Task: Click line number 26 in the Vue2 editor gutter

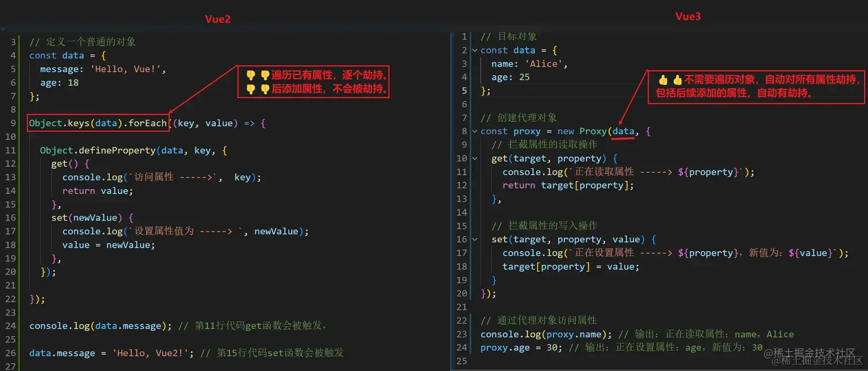Action: pyautogui.click(x=11, y=353)
